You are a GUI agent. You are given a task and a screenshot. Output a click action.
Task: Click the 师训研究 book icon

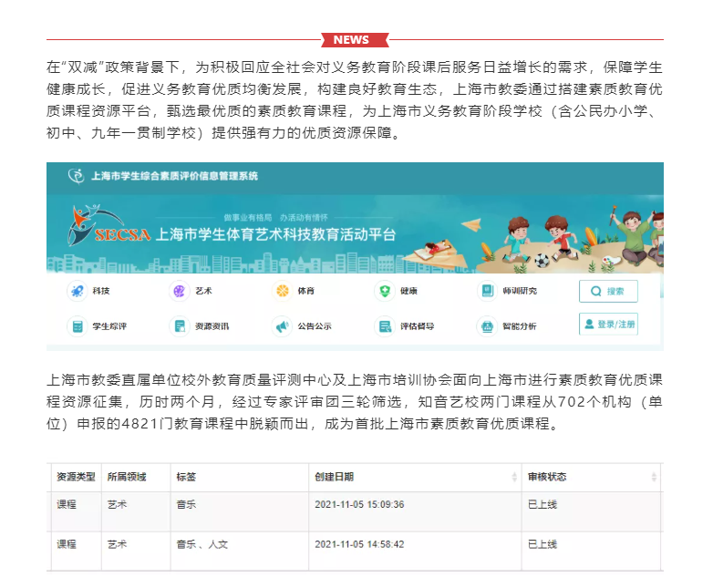click(488, 291)
